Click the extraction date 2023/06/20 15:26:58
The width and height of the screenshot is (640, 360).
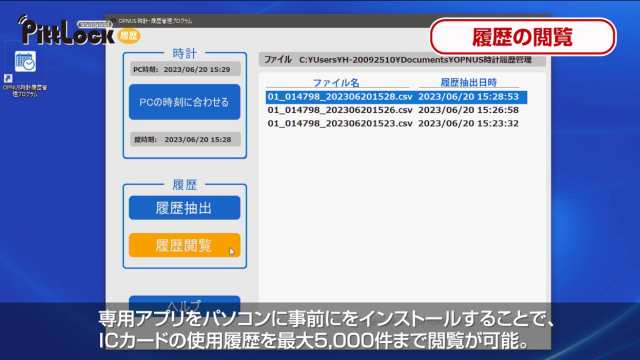click(469, 110)
